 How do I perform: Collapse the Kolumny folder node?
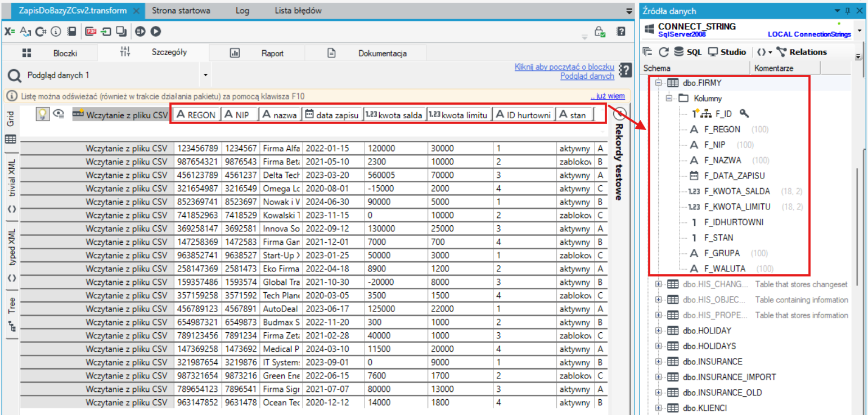(x=669, y=98)
